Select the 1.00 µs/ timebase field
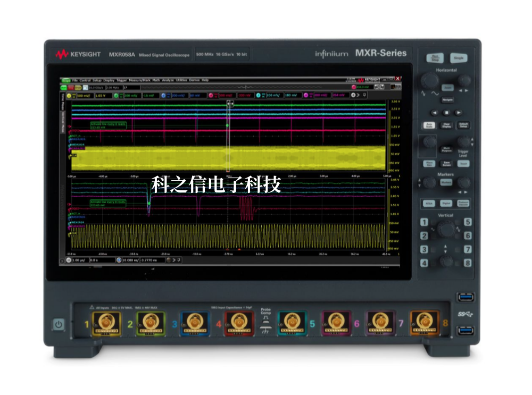 tap(80, 260)
